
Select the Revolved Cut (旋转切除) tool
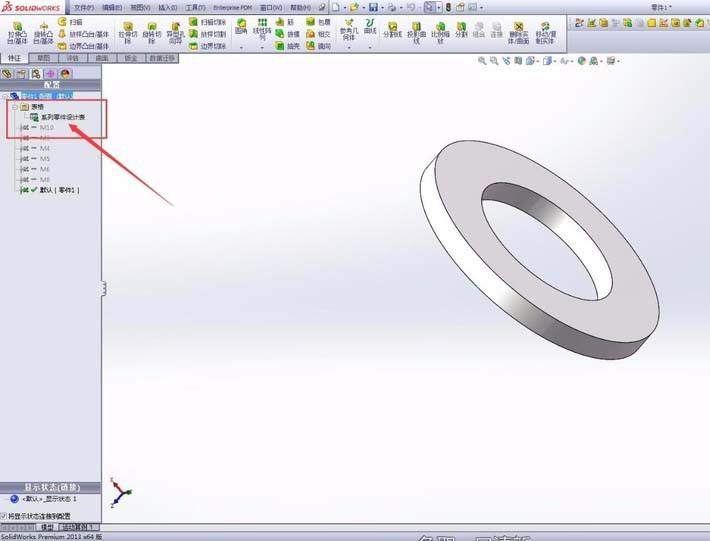point(152,33)
